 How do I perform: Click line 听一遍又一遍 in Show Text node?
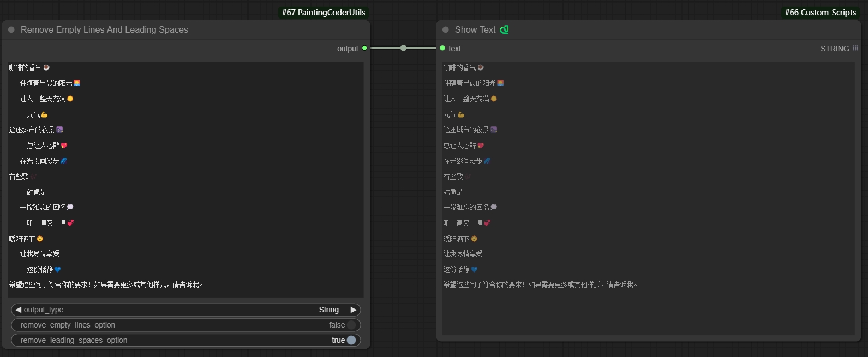[467, 223]
